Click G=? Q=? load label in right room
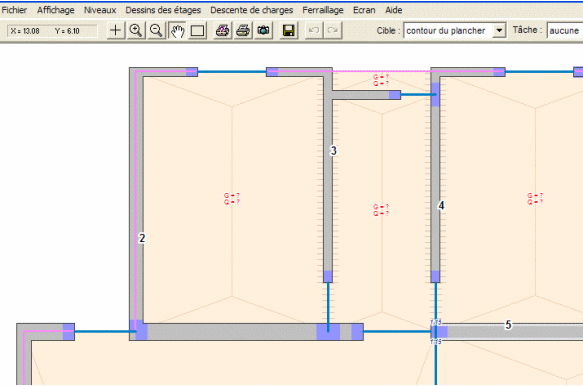The width and height of the screenshot is (583, 386). coord(535,199)
